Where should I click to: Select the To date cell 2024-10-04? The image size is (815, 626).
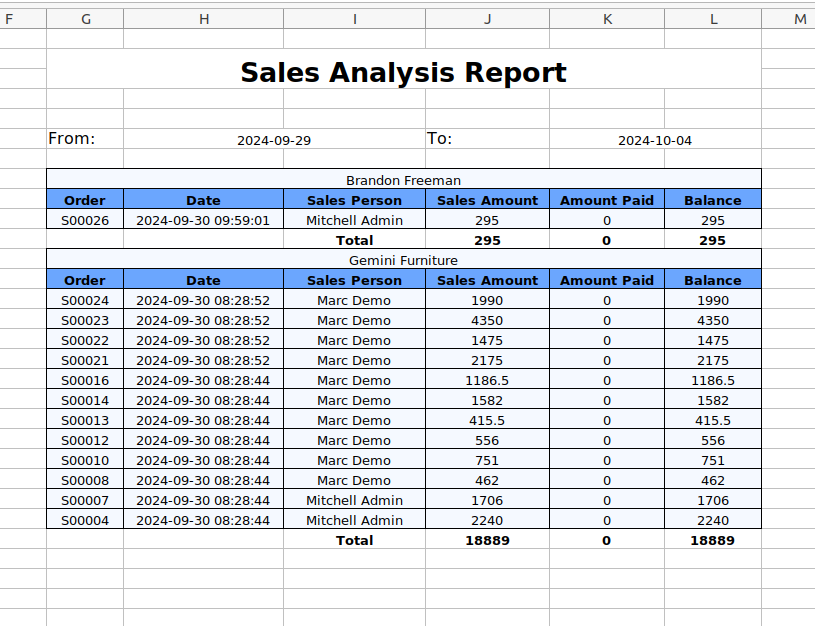pyautogui.click(x=655, y=140)
